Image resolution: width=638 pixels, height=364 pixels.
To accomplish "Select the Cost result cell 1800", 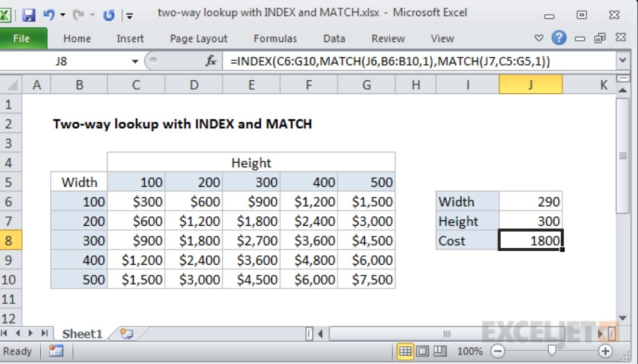I will 530,240.
